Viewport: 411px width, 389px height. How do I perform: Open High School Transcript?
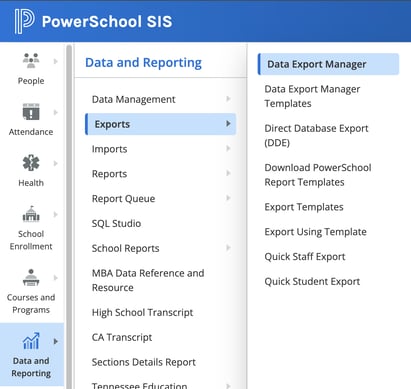[x=142, y=312]
